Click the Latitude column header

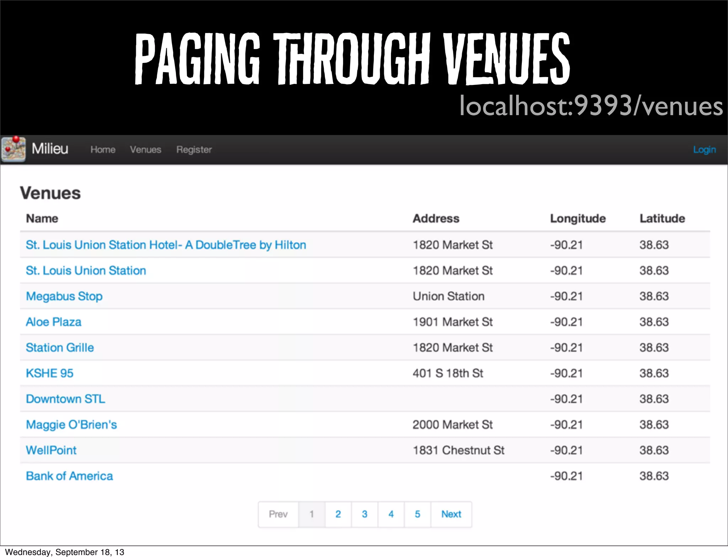(x=663, y=218)
